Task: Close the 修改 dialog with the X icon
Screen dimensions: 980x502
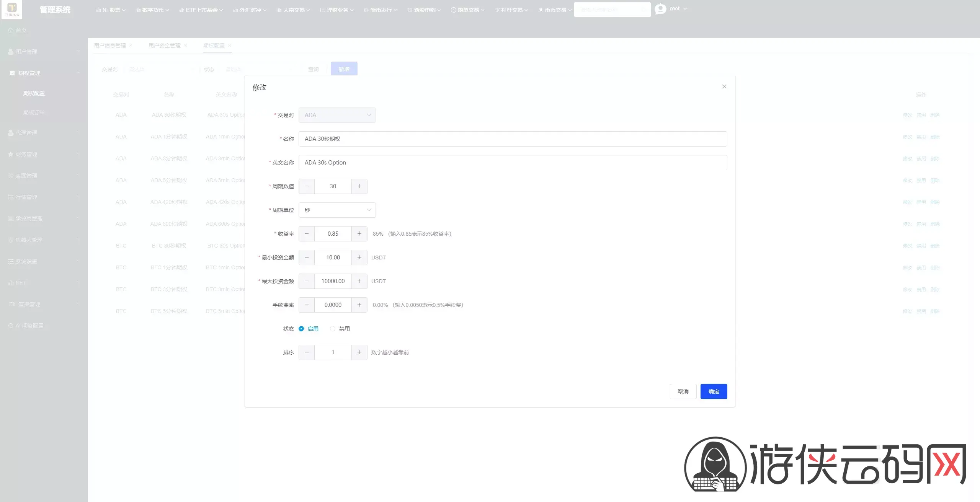Action: tap(724, 86)
